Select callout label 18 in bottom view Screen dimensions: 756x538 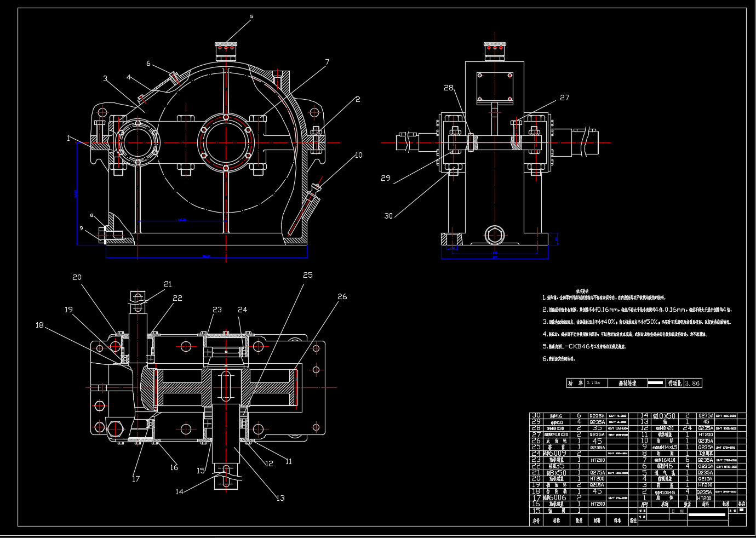coord(39,325)
